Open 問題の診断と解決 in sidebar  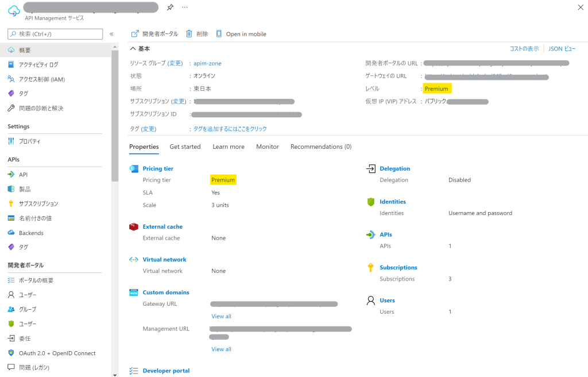pyautogui.click(x=41, y=108)
